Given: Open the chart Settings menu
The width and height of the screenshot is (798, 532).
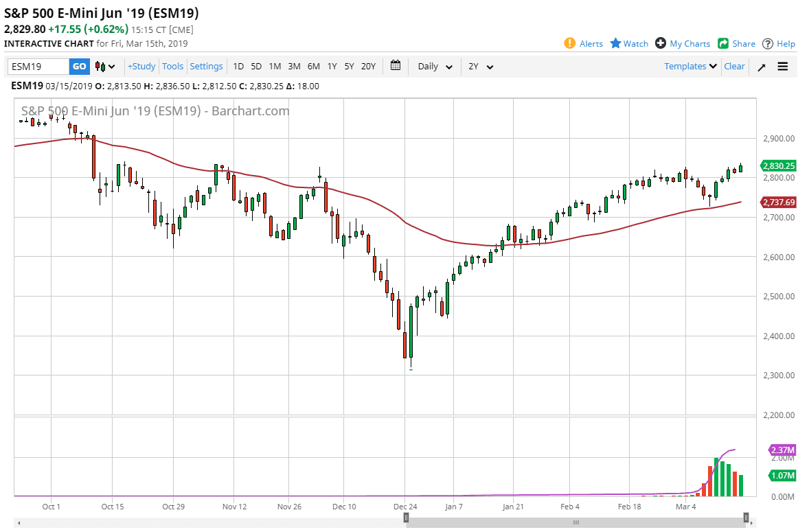Looking at the screenshot, I should coord(206,66).
